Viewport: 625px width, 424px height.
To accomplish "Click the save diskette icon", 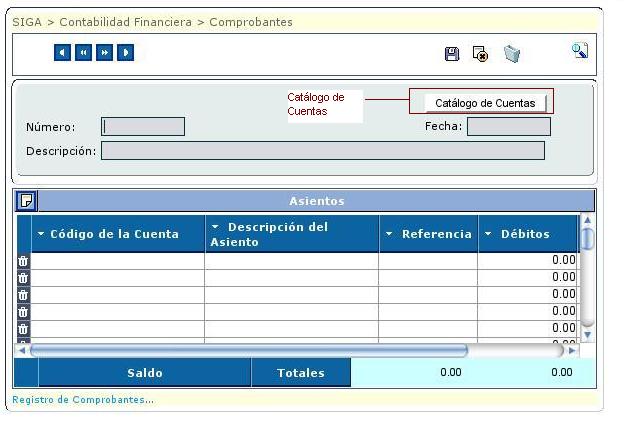I will point(452,54).
